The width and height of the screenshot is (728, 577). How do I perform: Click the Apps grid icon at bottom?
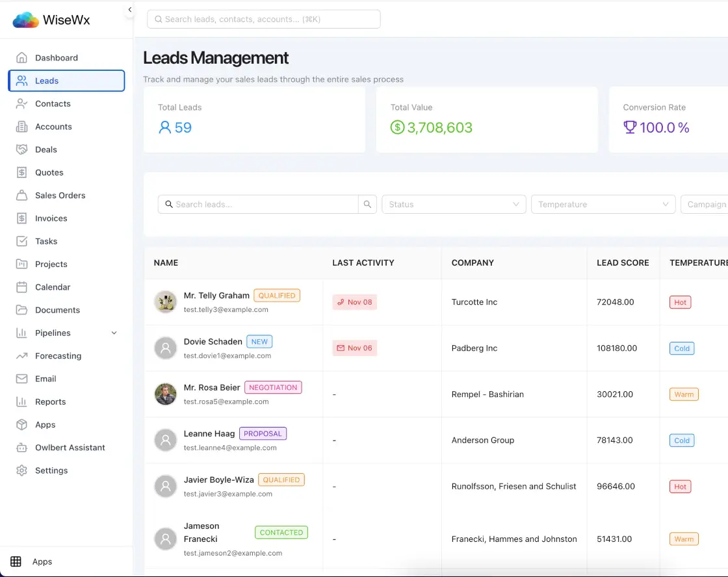16,561
